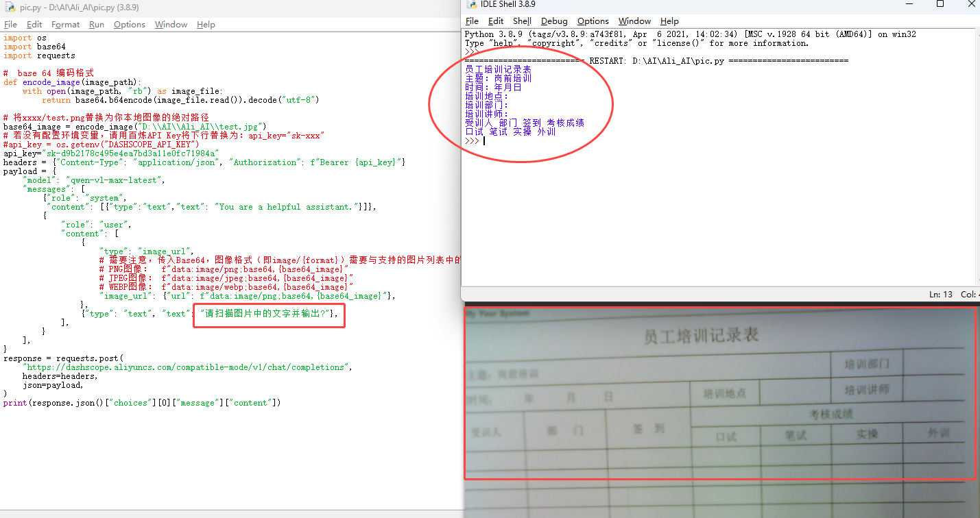Click the 'headers = {"Content-Type"' line

point(204,162)
